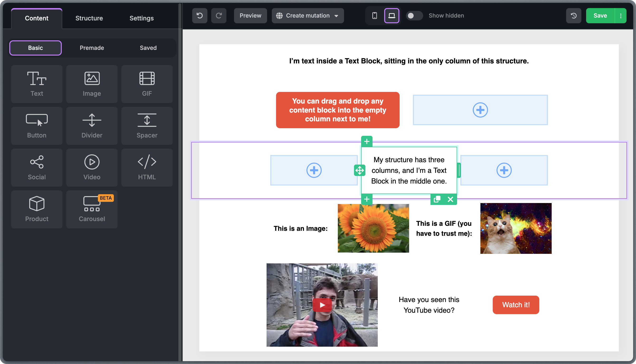Switch to the Structure tab
The width and height of the screenshot is (636, 364).
click(89, 18)
